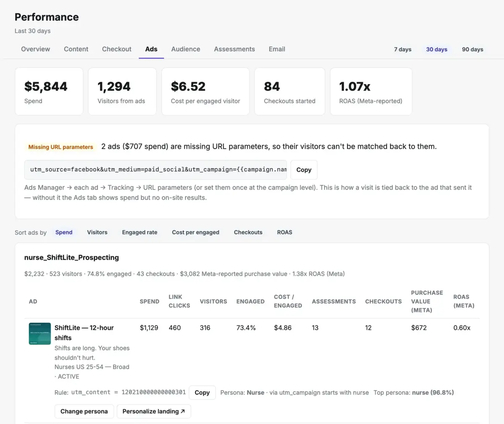Click the campaign summary line with 1.38x ROAS
The height and width of the screenshot is (424, 504).
tap(184, 274)
